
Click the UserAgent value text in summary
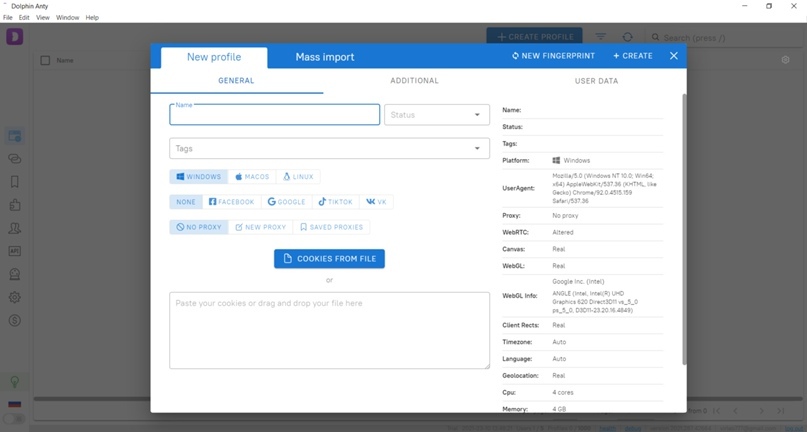click(605, 188)
